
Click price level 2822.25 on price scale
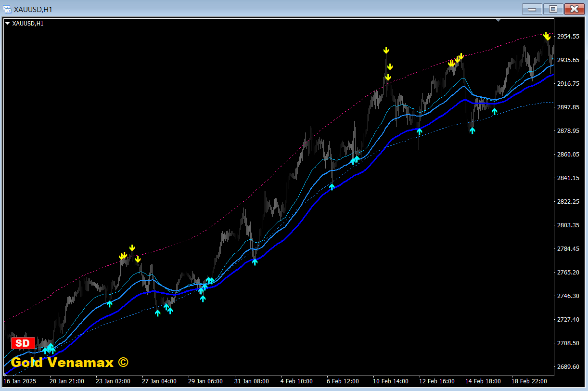coord(568,202)
